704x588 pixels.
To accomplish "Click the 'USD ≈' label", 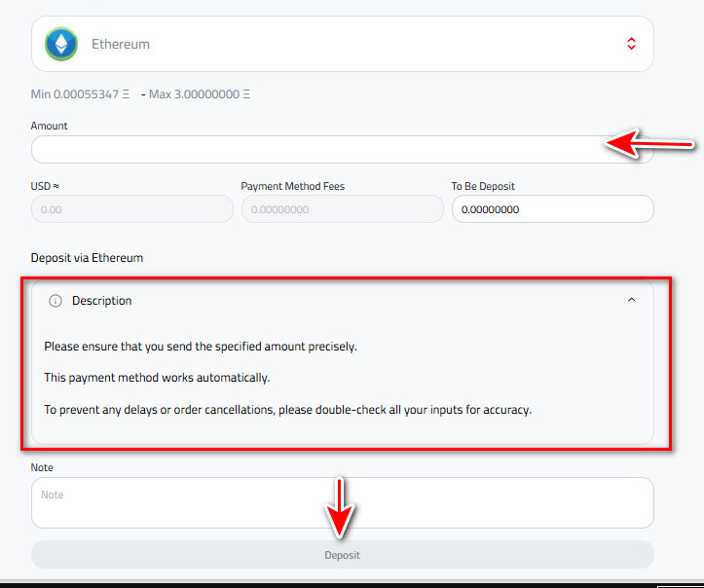I will click(45, 186).
